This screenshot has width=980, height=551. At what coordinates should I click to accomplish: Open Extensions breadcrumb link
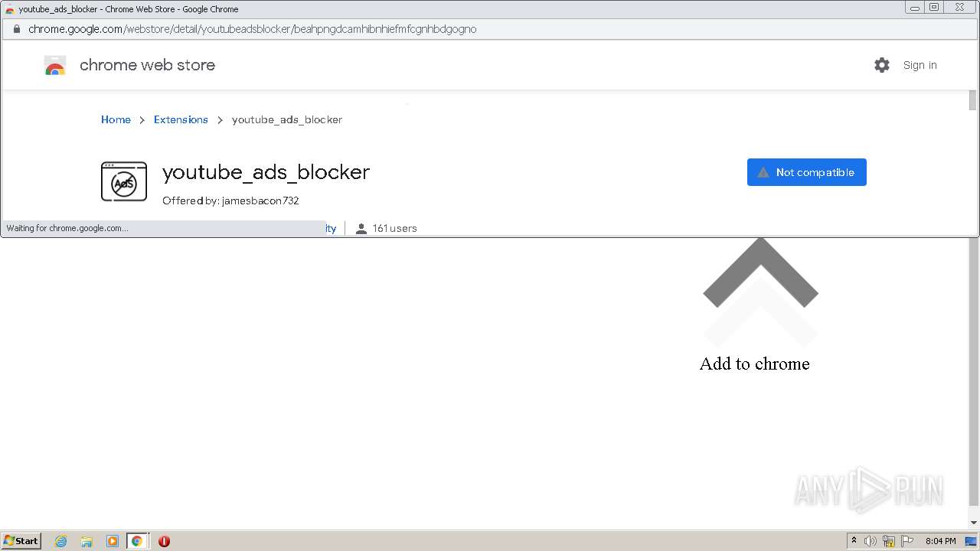[x=181, y=119]
